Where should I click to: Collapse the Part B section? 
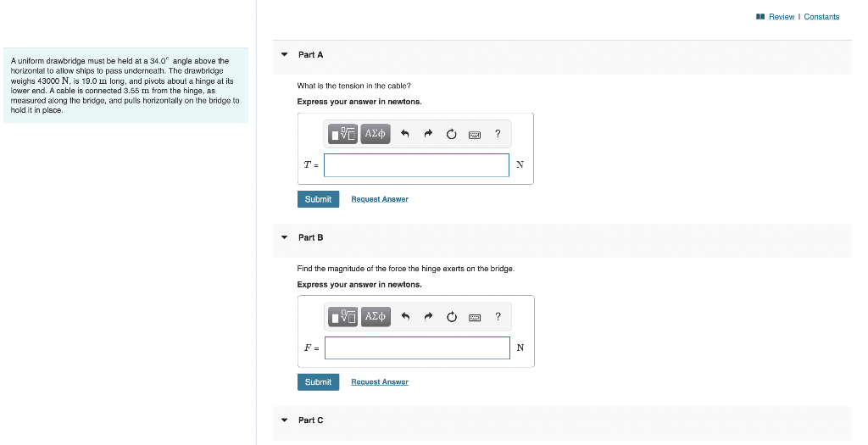[x=285, y=237]
